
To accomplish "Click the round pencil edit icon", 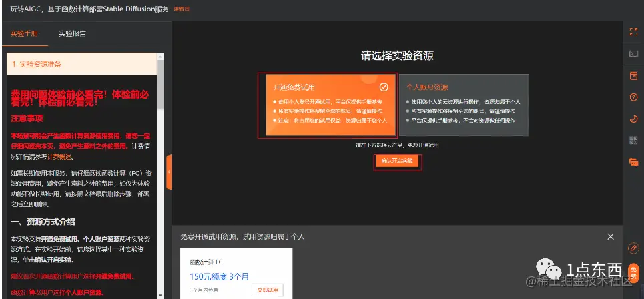I will pos(633,248).
